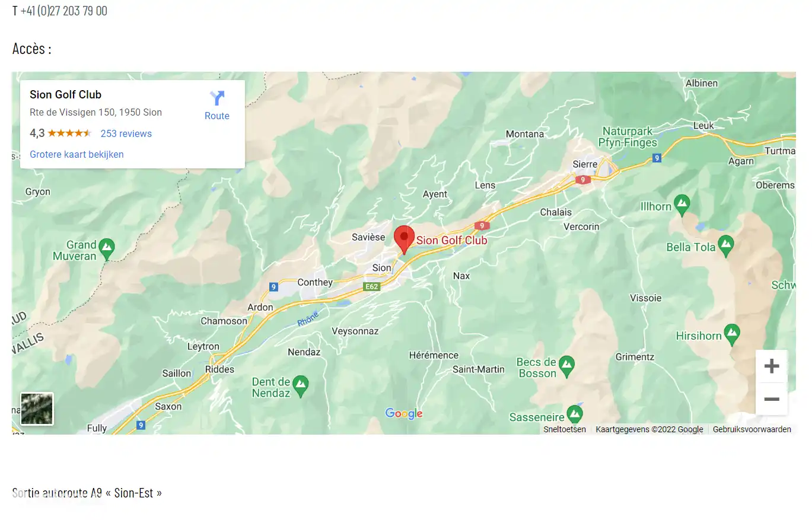The height and width of the screenshot is (520, 812).
Task: Open the Sneltoetsen shortcuts button
Action: point(565,429)
